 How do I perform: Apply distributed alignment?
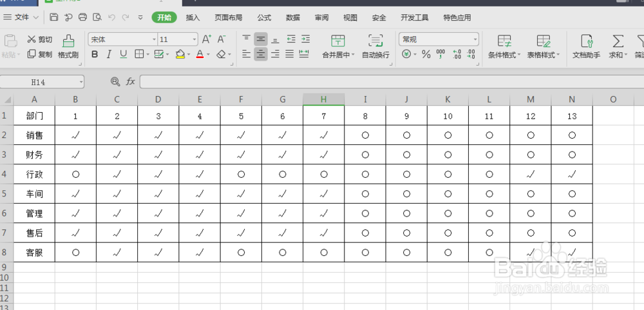304,54
